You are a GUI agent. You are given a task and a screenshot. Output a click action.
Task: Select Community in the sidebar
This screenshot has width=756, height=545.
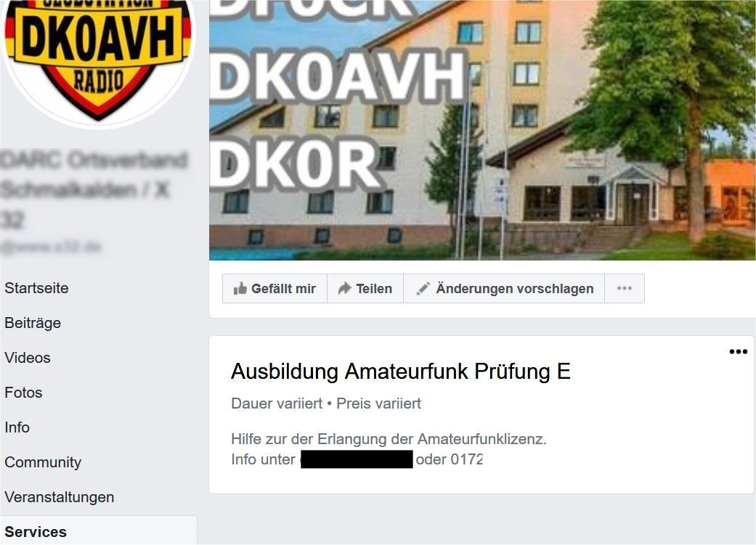click(43, 462)
